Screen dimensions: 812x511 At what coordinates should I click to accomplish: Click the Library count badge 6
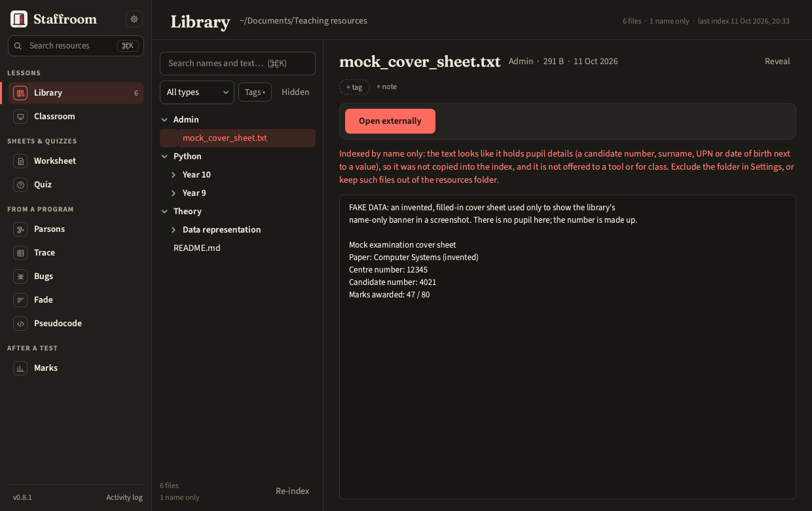click(x=136, y=93)
